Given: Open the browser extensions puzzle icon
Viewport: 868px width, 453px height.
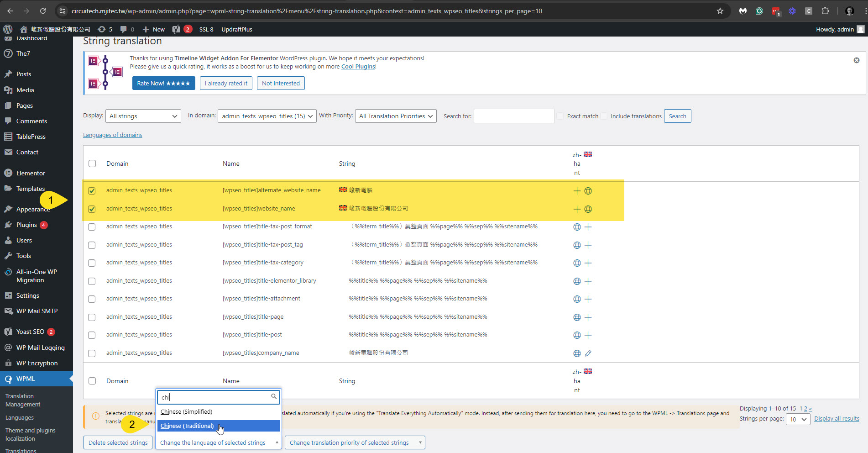Looking at the screenshot, I should click(x=825, y=11).
